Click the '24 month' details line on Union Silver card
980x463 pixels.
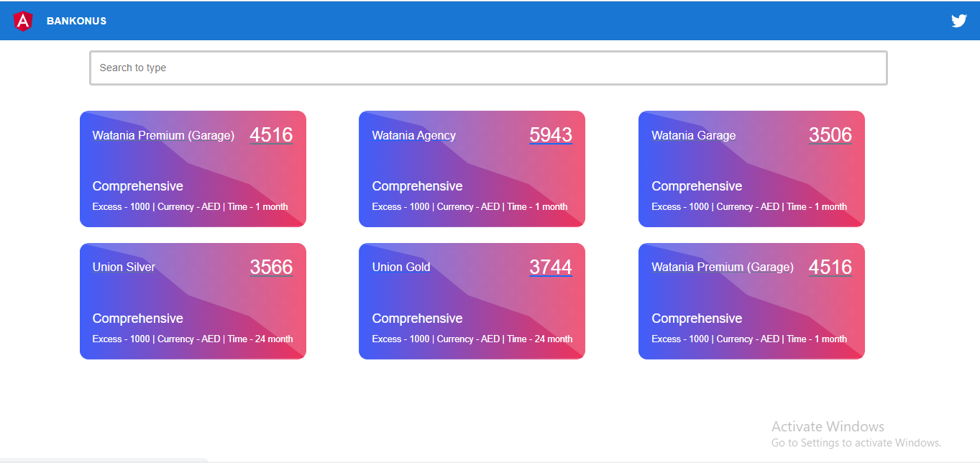point(193,339)
